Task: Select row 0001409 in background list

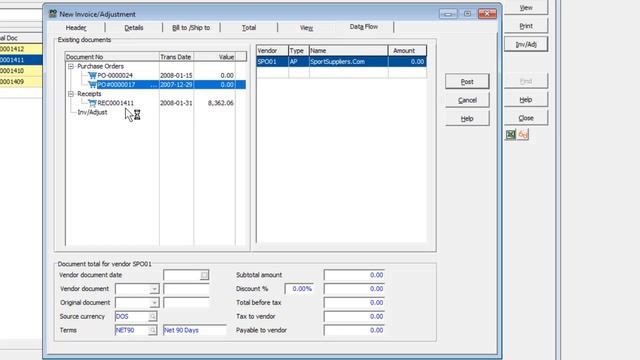Action: click(x=21, y=82)
